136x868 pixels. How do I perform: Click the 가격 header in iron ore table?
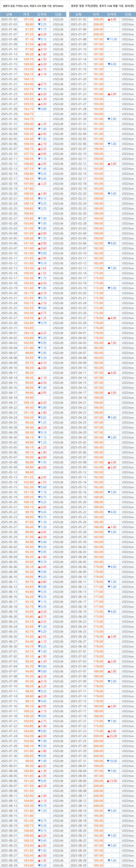[26, 14]
